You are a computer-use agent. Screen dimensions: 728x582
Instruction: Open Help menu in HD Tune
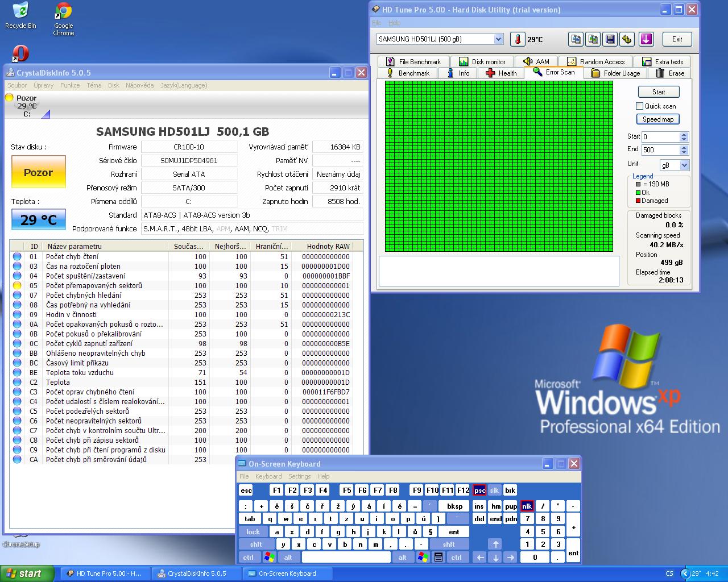pos(394,23)
